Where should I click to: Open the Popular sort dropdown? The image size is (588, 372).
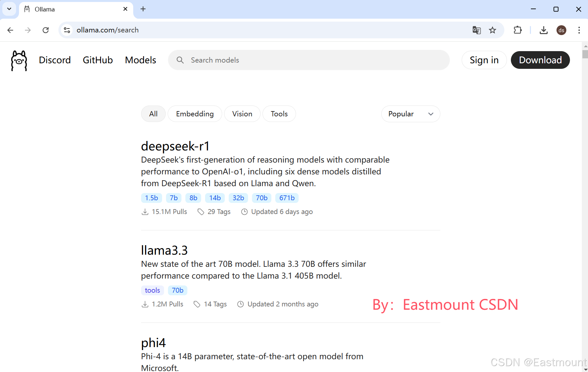coord(410,114)
